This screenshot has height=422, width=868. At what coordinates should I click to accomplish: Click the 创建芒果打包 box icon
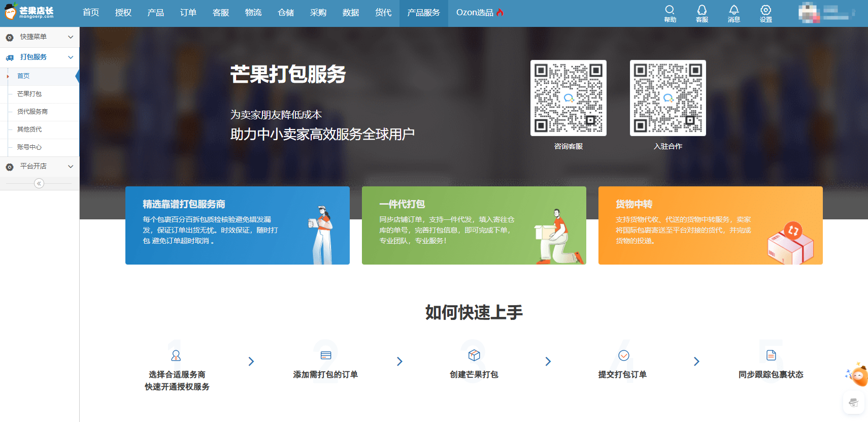pyautogui.click(x=474, y=355)
